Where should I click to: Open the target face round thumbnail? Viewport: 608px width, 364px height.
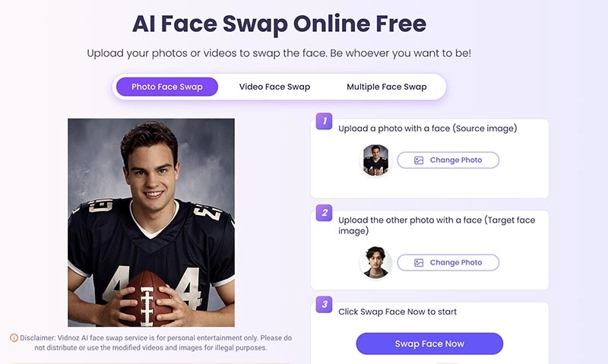tap(375, 262)
